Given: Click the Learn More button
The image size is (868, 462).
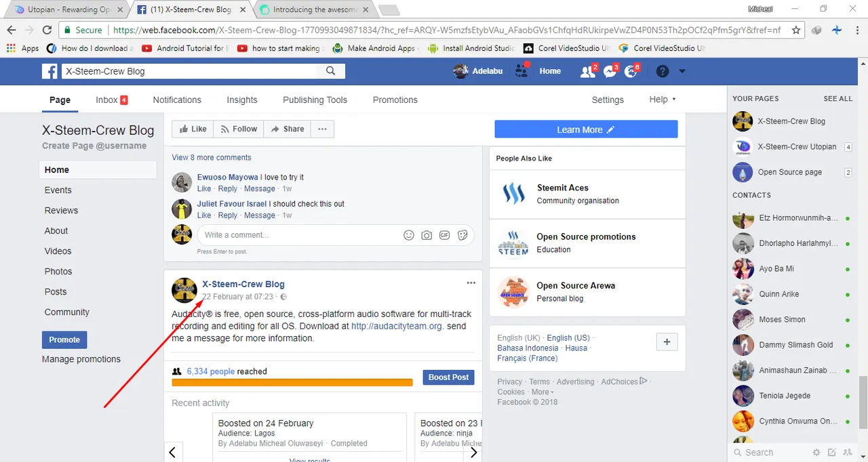Looking at the screenshot, I should (x=586, y=129).
